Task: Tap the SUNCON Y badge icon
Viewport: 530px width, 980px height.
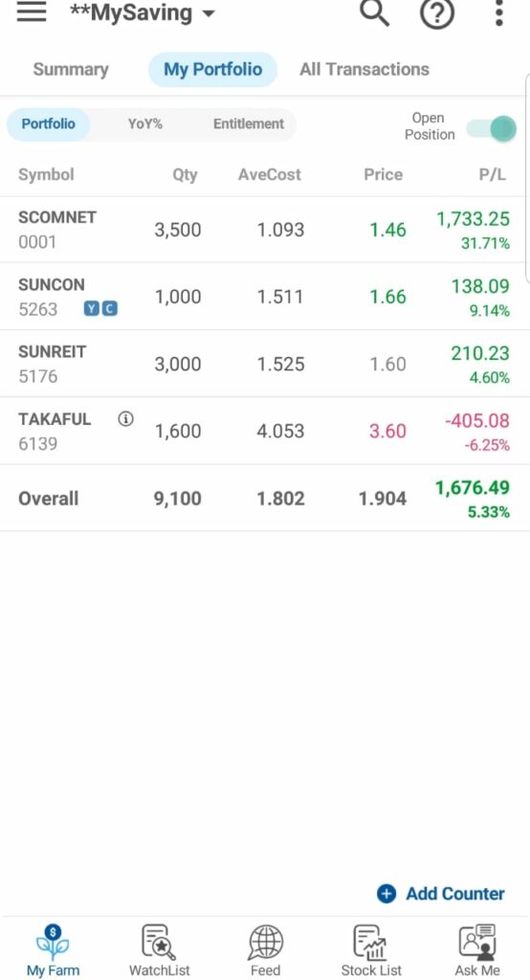Action: click(x=92, y=309)
